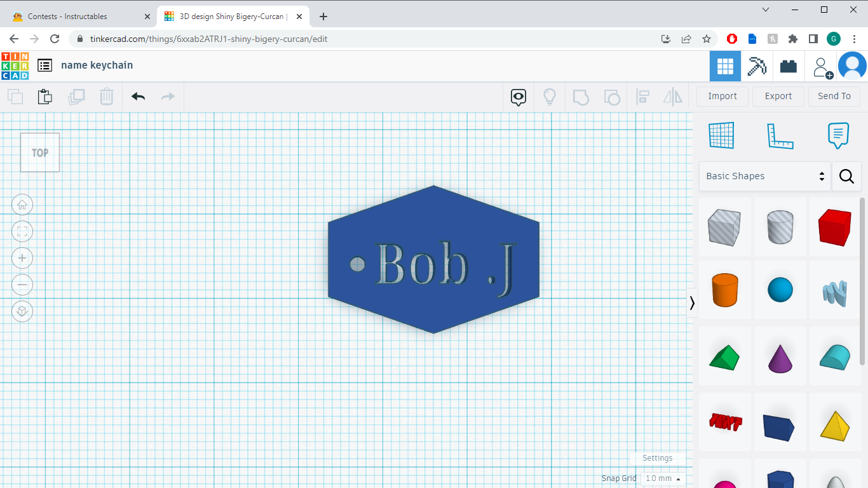This screenshot has width=868, height=488.
Task: Click TOP on the view cube
Action: tap(39, 152)
